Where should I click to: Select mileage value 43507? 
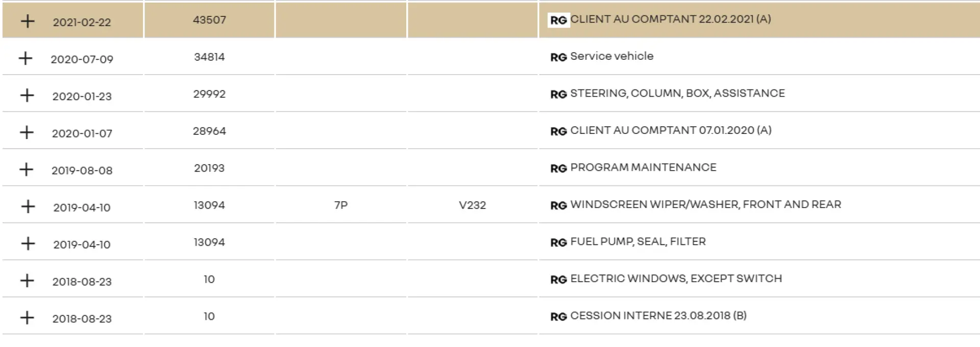pyautogui.click(x=209, y=19)
